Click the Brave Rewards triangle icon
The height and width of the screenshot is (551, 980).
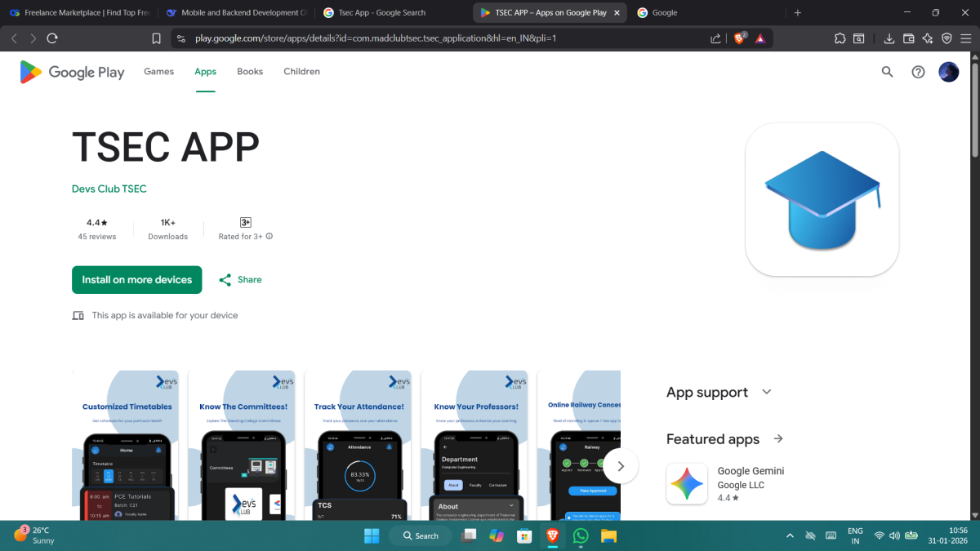[x=760, y=38]
